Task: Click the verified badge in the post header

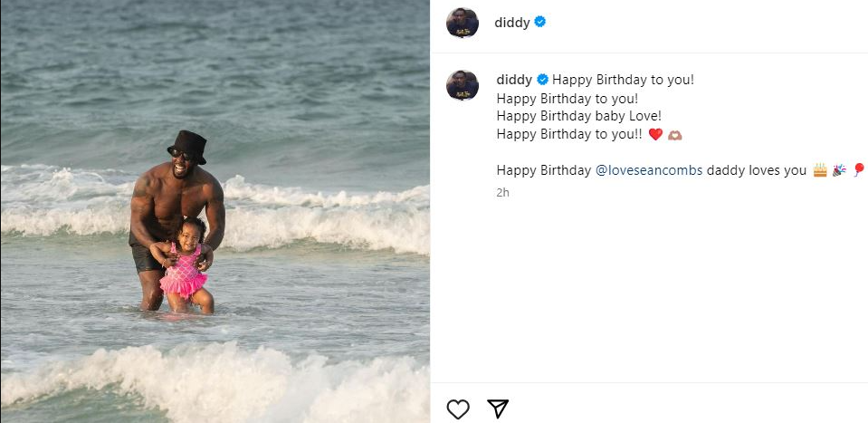Action: (540, 23)
